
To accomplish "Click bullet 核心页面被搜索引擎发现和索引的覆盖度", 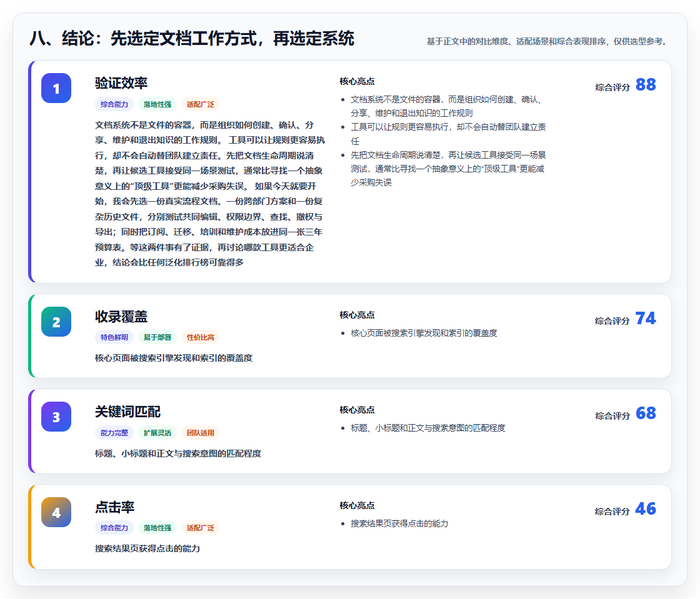I will click(x=424, y=333).
